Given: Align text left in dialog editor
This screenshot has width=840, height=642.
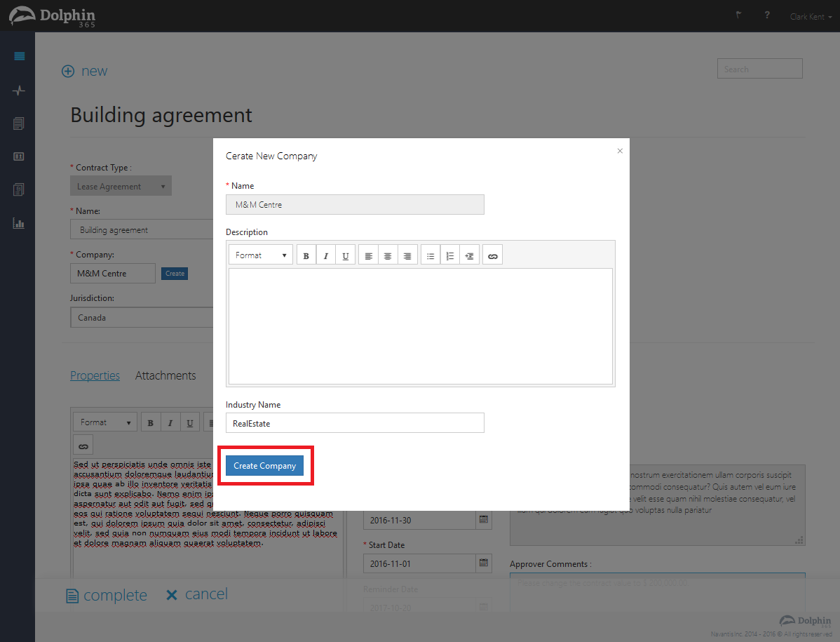Looking at the screenshot, I should 369,255.
